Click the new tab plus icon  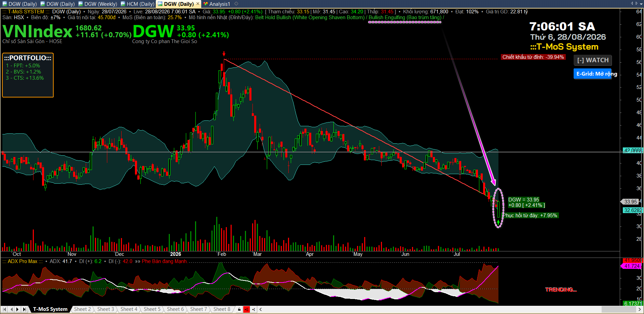pos(236,4)
